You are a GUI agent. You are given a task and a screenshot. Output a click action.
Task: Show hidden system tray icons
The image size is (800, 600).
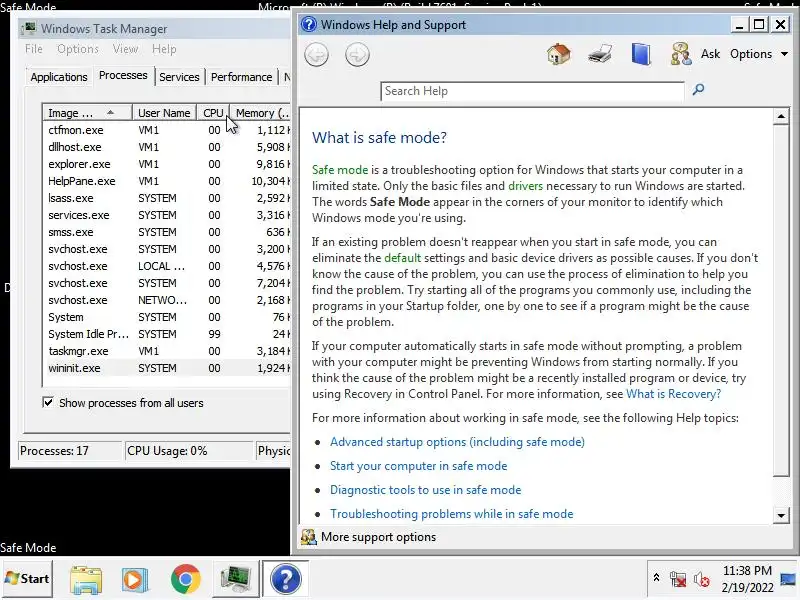tap(657, 578)
